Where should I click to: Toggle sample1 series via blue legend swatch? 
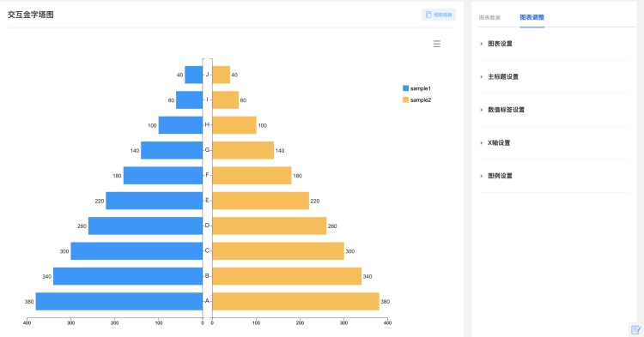point(406,88)
